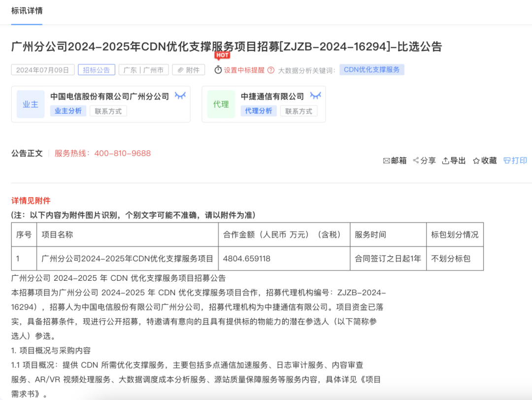This screenshot has width=532, height=400.
Task: Click 联系方式 under the owner card
Action: [108, 111]
